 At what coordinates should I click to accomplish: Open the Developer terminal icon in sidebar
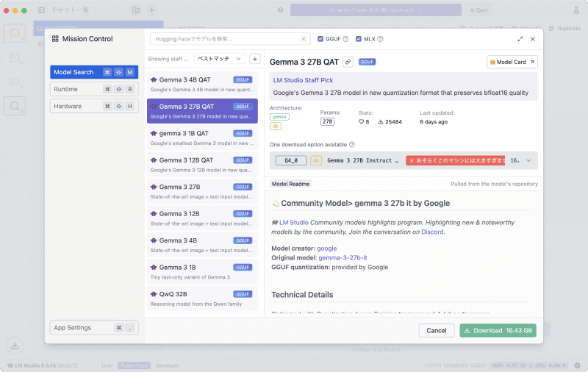15,57
